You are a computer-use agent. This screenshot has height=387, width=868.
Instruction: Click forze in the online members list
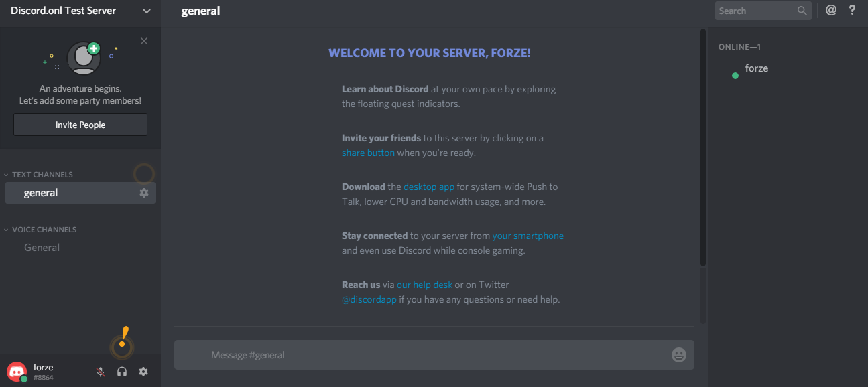pyautogui.click(x=756, y=68)
